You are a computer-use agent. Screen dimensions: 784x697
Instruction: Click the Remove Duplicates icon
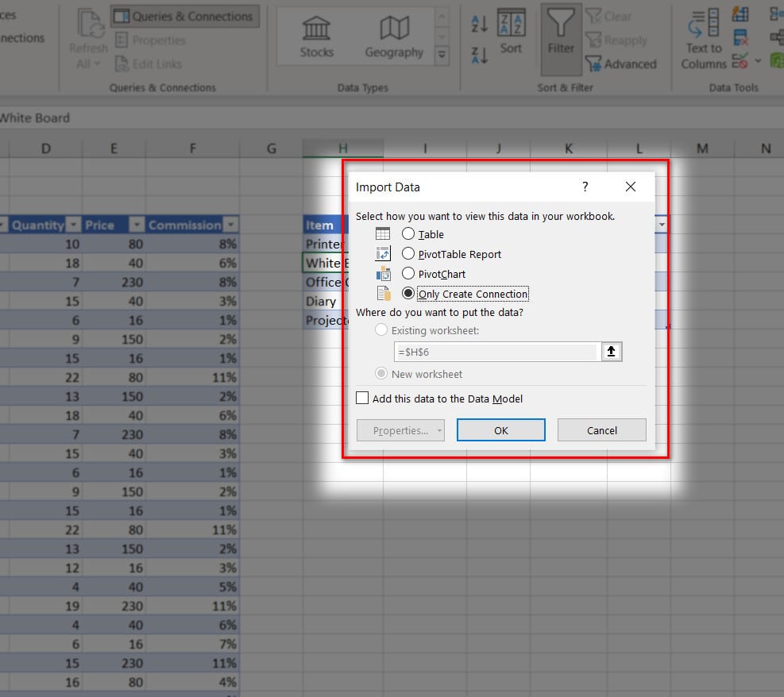coord(740,37)
